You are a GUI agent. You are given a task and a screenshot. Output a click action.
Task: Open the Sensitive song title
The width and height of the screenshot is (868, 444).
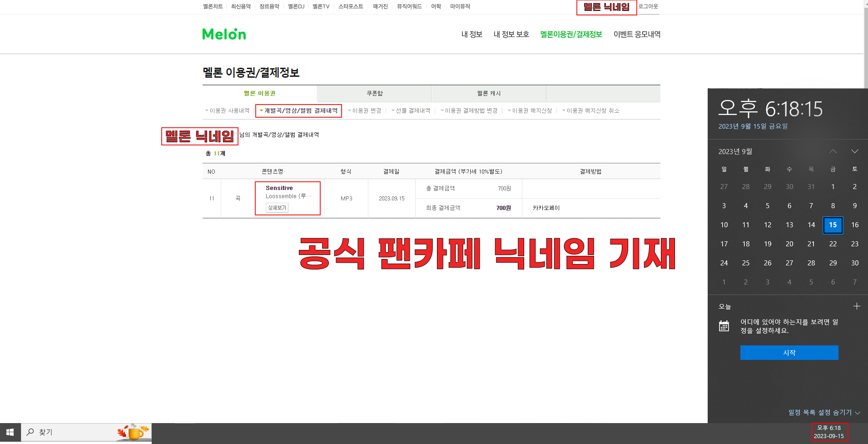click(x=279, y=188)
